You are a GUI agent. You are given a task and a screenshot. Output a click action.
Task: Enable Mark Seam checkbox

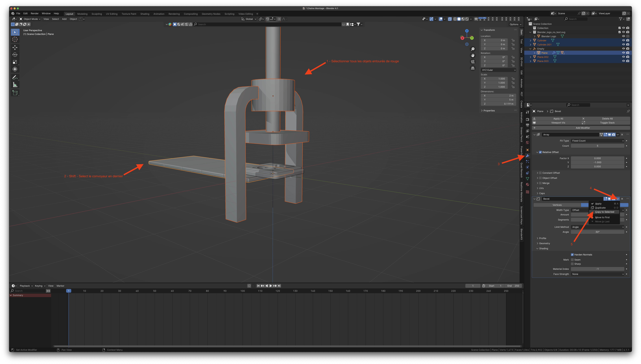572,260
